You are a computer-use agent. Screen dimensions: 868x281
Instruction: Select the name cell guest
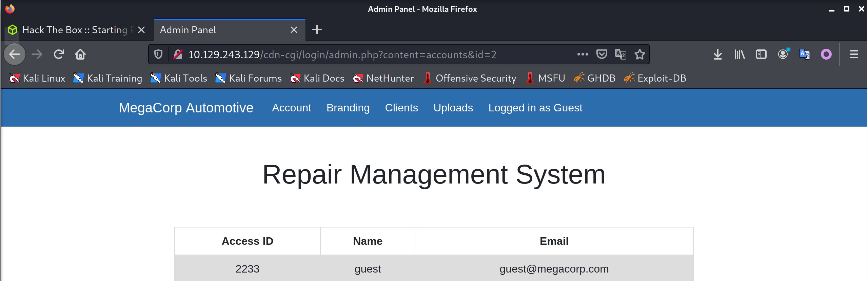click(x=368, y=269)
